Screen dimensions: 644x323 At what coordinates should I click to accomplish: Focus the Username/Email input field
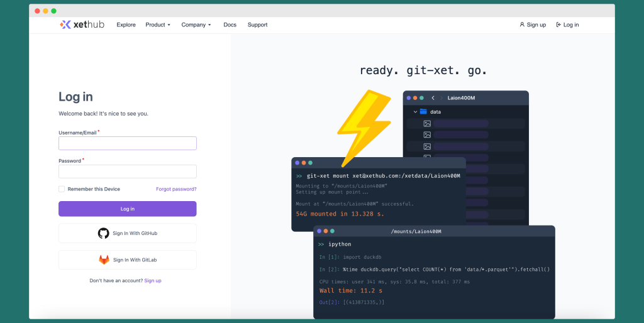127,143
